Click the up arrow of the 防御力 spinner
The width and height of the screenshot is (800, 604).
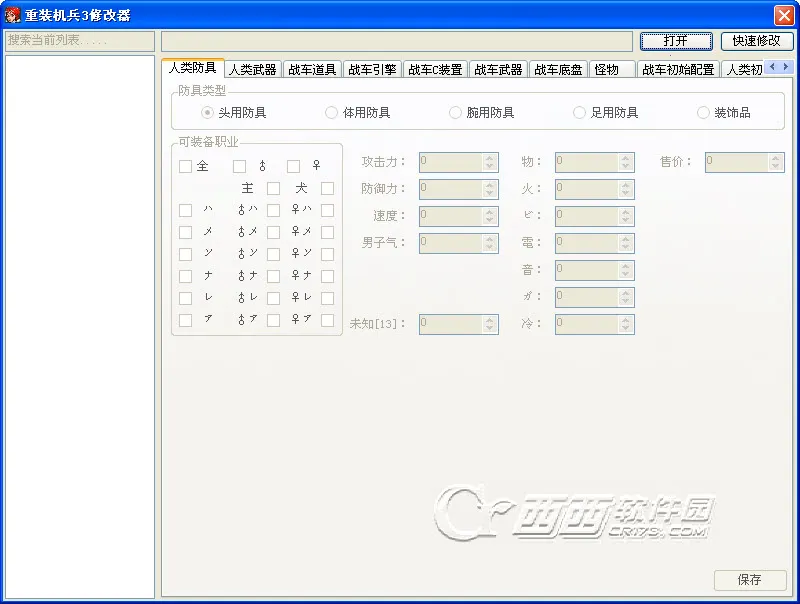coord(489,185)
